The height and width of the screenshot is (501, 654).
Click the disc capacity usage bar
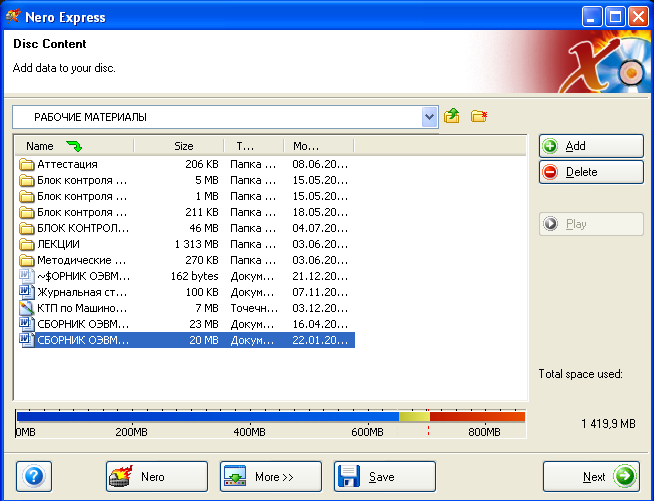271,416
